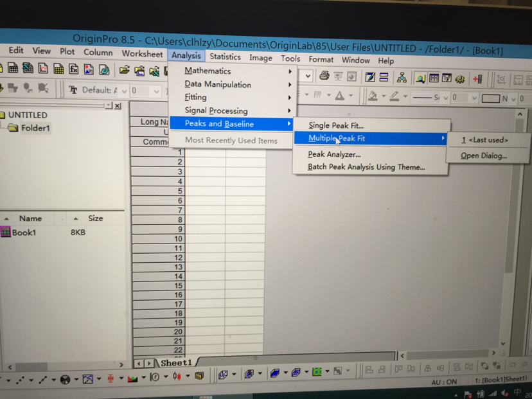This screenshot has height=399, width=532.
Task: Click the fill color paint bucket icon
Action: point(373,96)
